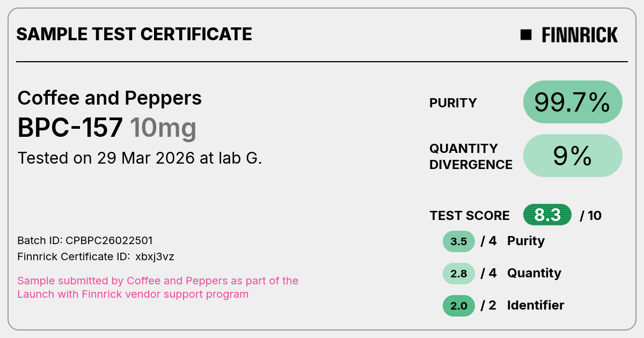Click the 3.5 purity score pill
Viewport: 644px width, 338px height.
tap(459, 241)
